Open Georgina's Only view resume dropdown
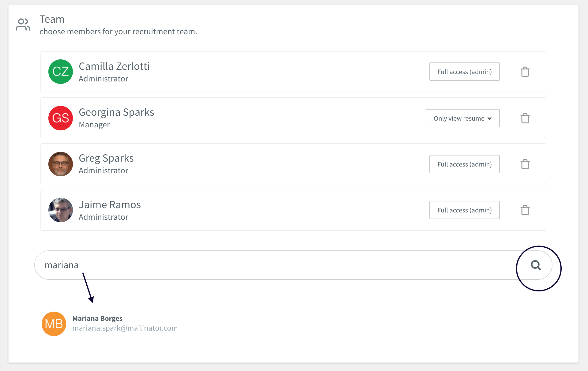The height and width of the screenshot is (371, 588). coord(462,118)
